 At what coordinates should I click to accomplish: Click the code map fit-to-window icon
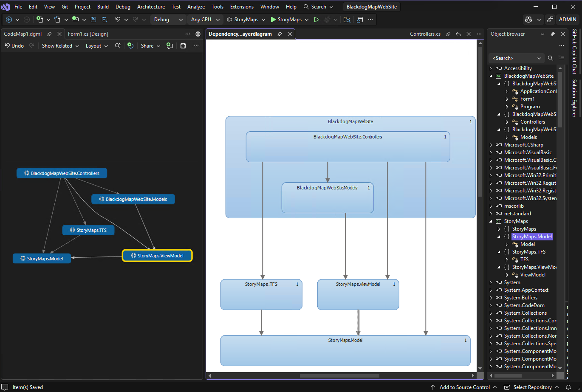183,46
